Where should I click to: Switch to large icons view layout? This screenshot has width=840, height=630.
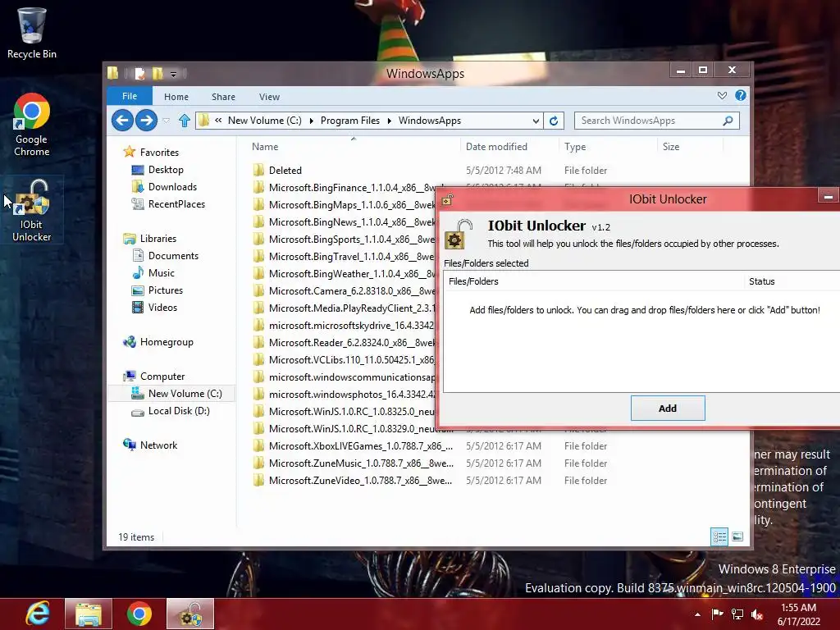point(737,536)
